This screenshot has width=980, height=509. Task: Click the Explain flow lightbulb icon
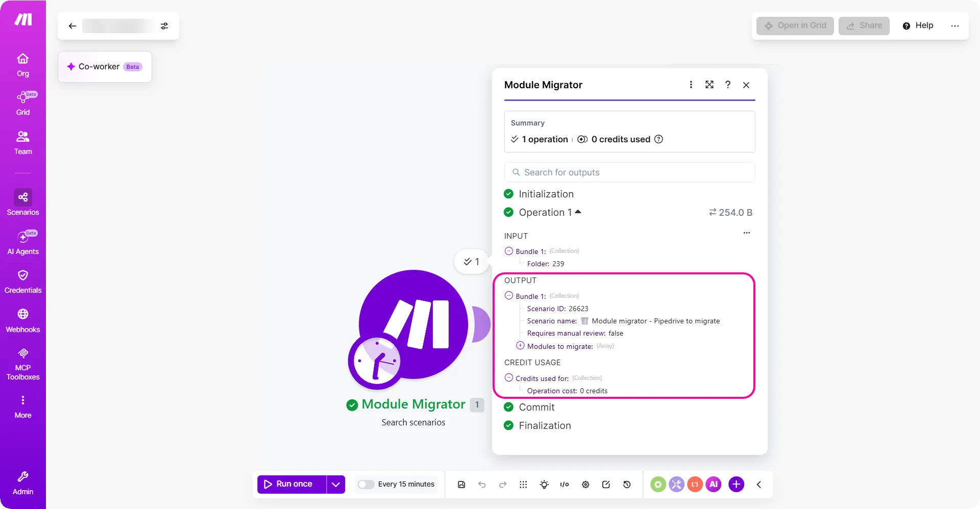(544, 485)
